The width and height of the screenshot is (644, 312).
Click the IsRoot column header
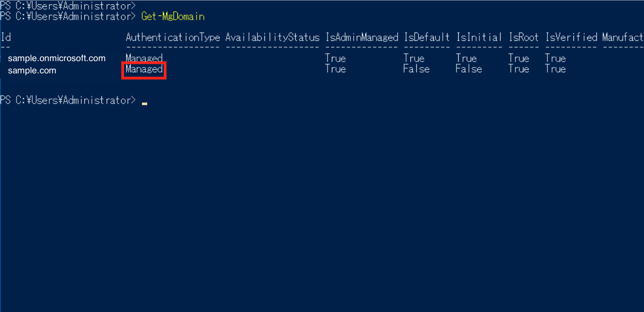click(x=523, y=38)
